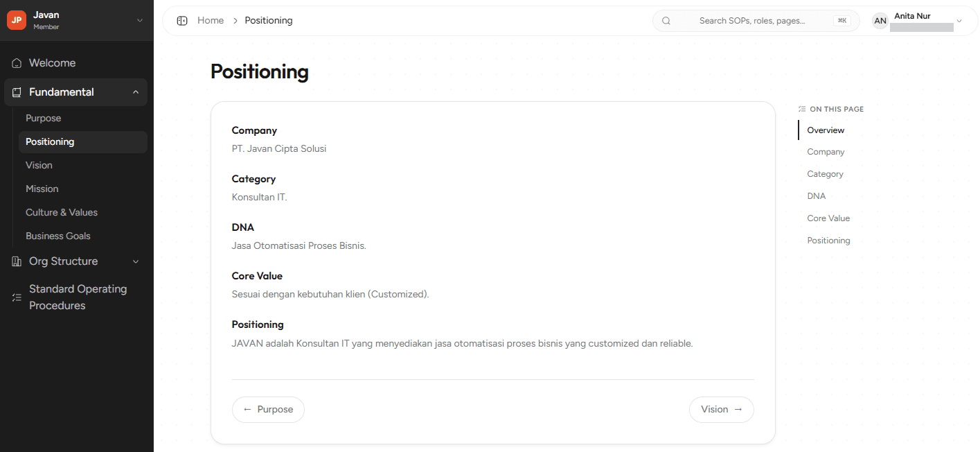Collapse the Fundamental section chevron
Viewport: 980px width, 452px height.
(x=136, y=92)
